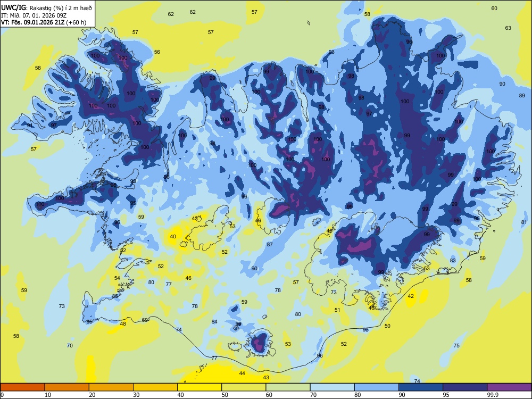Click the 30–40 legend color swatch
This screenshot has width=532, height=399.
tap(155, 387)
